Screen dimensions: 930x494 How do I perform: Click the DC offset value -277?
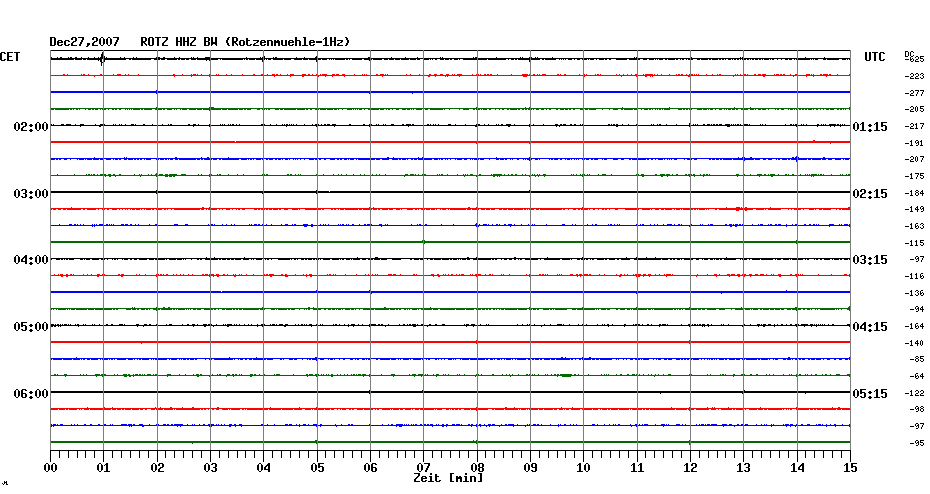tap(915, 93)
